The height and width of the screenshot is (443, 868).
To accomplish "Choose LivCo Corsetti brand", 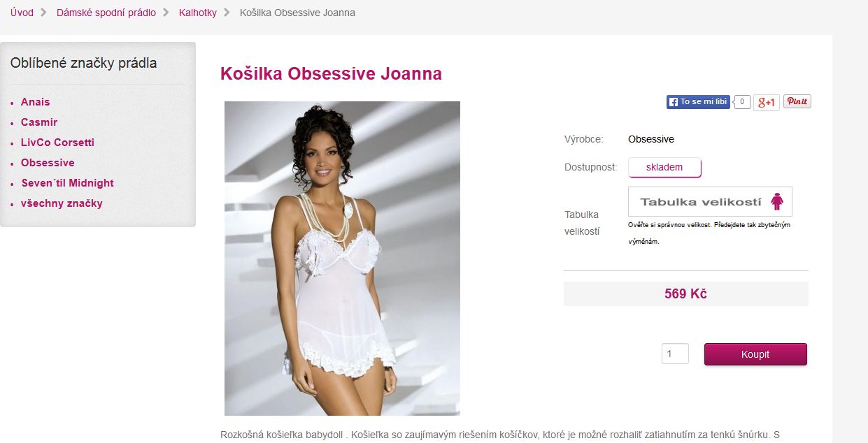I will [57, 143].
